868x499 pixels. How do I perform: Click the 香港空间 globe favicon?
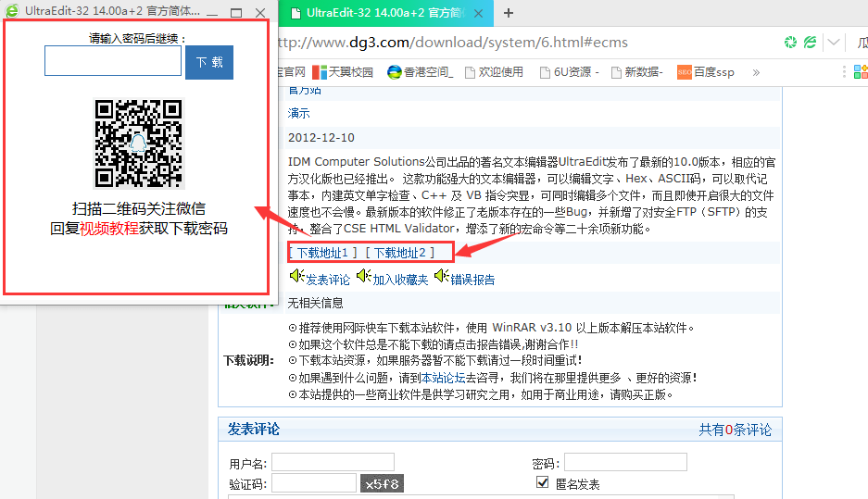point(394,72)
